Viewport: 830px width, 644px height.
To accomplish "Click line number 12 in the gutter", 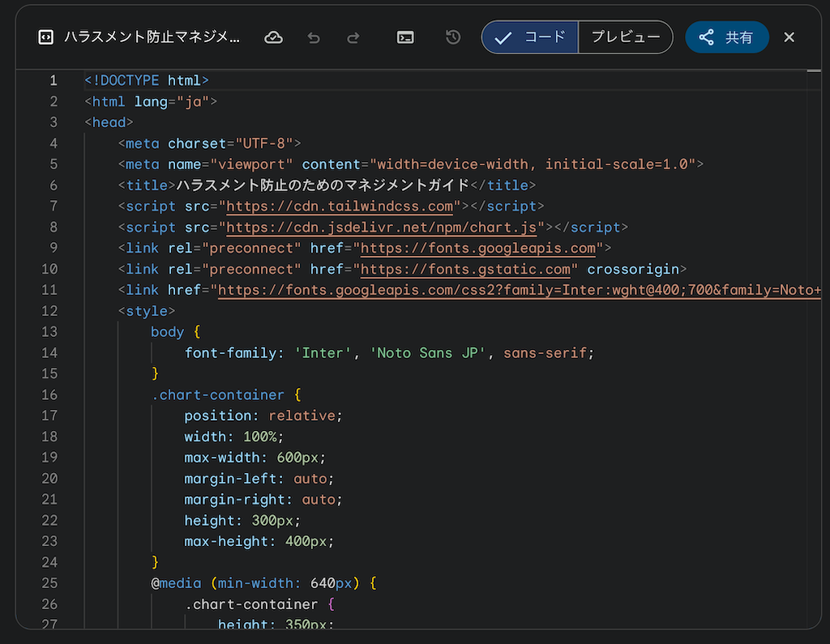I will (x=49, y=311).
